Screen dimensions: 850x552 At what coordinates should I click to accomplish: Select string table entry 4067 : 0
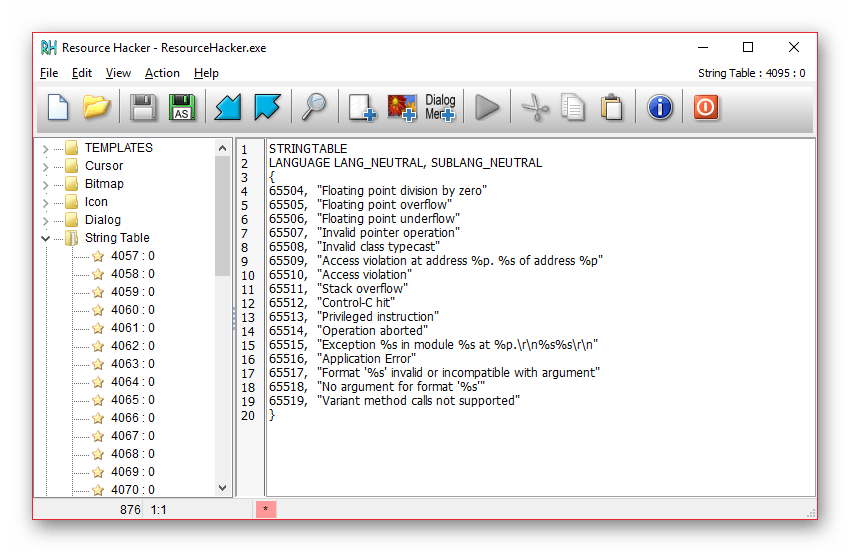tap(133, 435)
